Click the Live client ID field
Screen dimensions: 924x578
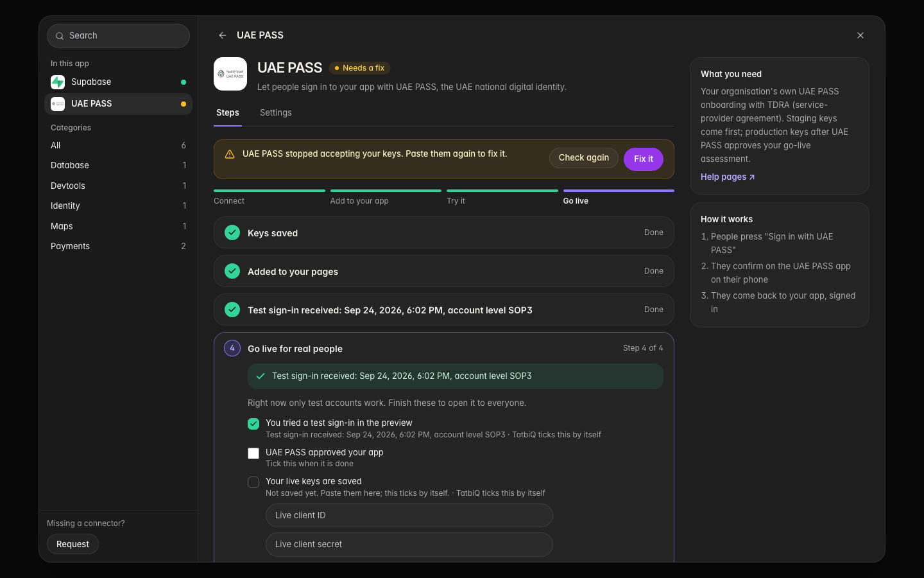coord(409,516)
